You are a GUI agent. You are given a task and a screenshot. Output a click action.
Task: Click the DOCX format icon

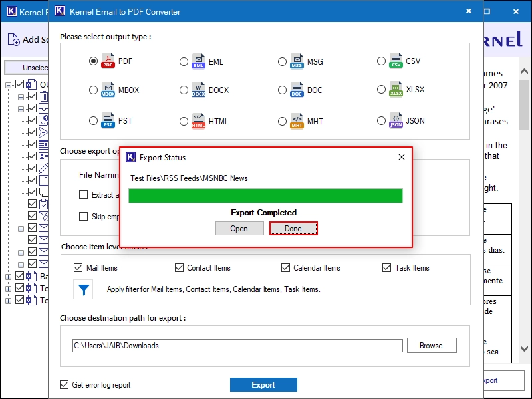point(198,90)
